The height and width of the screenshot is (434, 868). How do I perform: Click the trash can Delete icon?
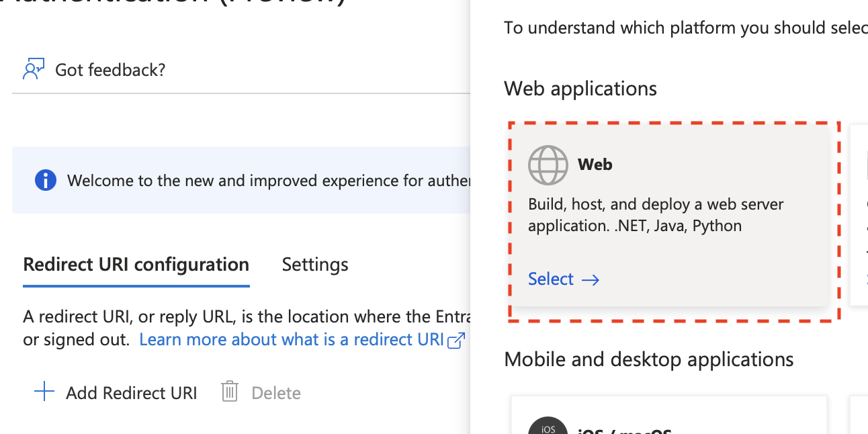click(x=230, y=392)
